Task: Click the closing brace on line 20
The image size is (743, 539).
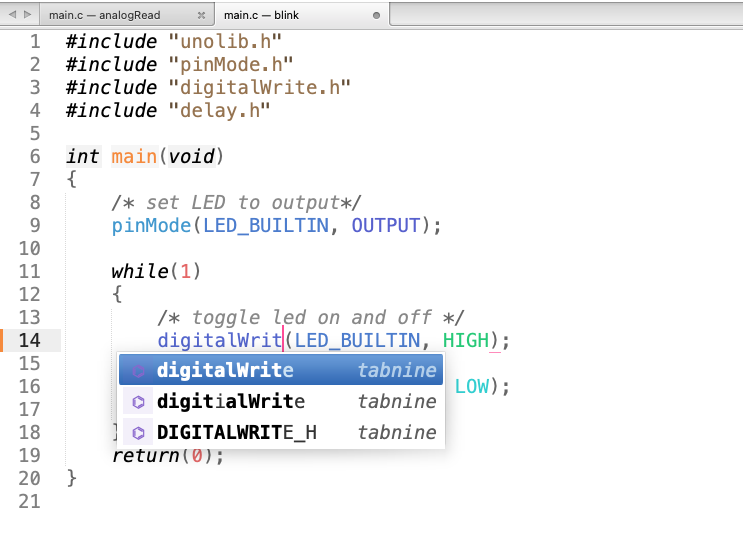Action: coord(72,478)
